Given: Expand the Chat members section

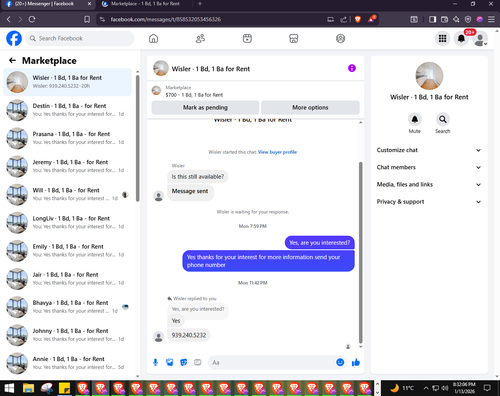Looking at the screenshot, I should click(429, 167).
